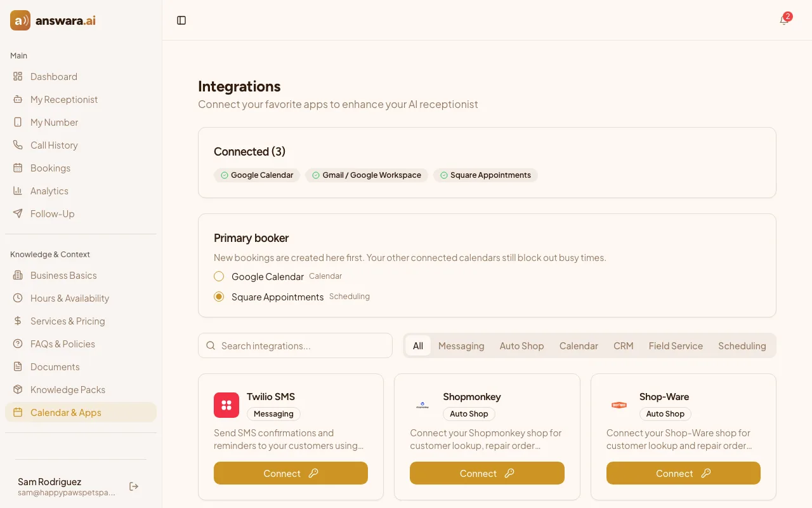This screenshot has height=508, width=812.
Task: Click the Follow-Up paper plane icon
Action: pos(18,213)
